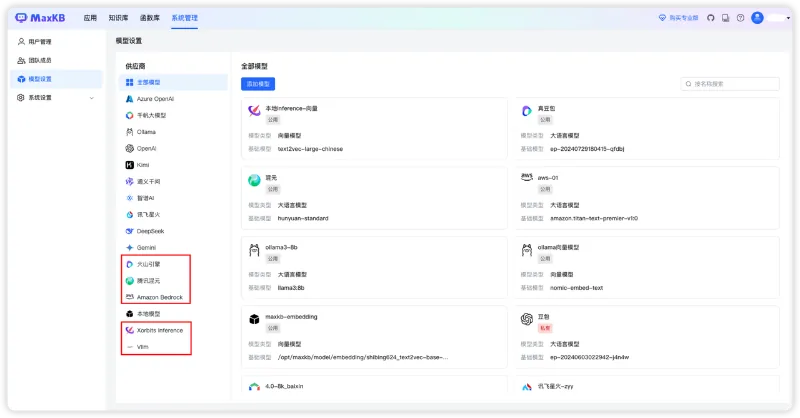
Task: Click the aws-01 model card AWS icon
Action: tap(527, 177)
